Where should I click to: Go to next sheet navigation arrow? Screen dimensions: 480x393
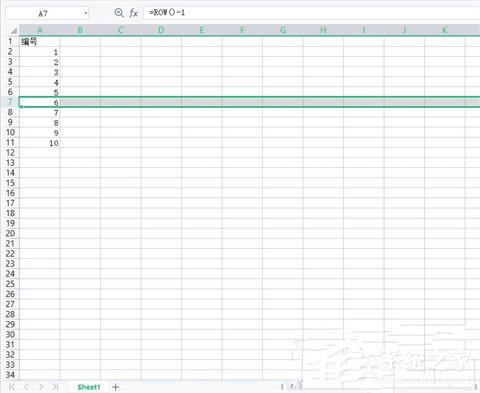click(41, 387)
